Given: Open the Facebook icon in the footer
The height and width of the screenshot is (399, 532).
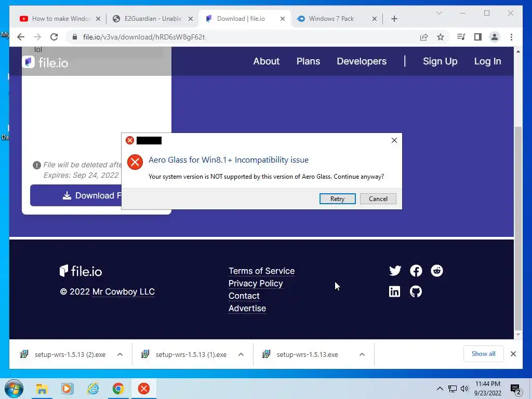Looking at the screenshot, I should (416, 271).
